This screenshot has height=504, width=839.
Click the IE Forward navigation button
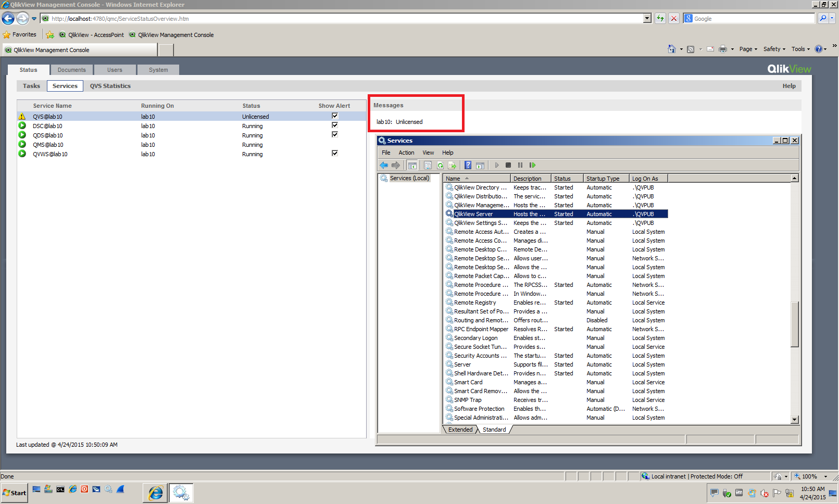(22, 19)
